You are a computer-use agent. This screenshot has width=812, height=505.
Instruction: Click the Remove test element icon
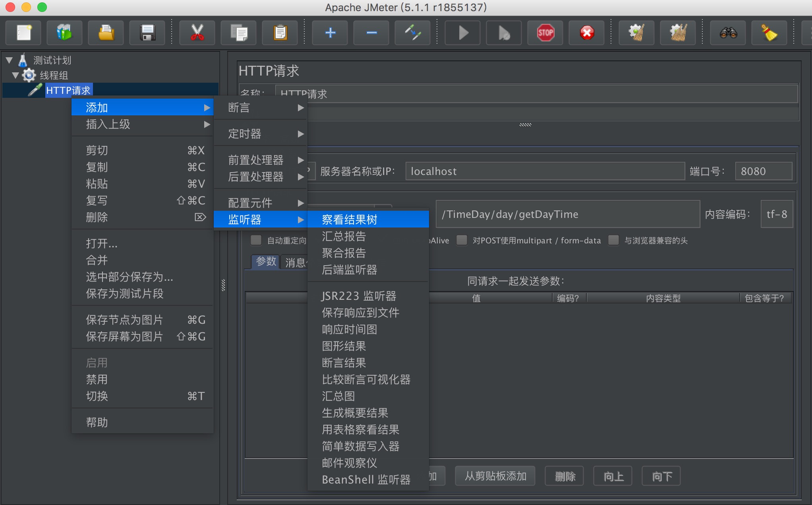point(370,33)
